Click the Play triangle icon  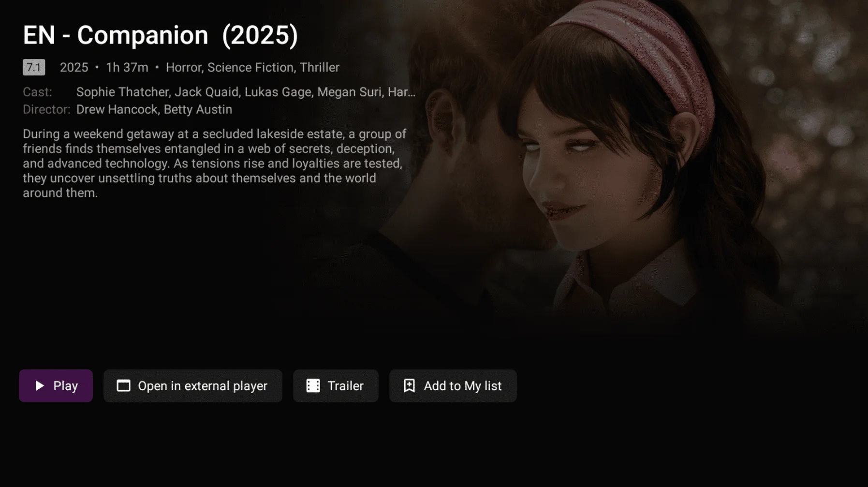(40, 385)
